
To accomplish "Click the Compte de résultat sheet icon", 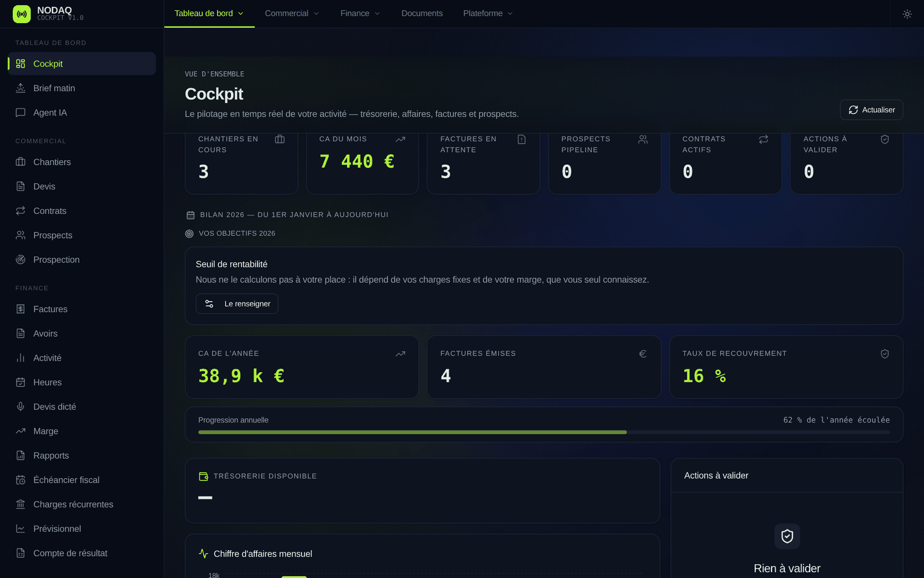I will tap(21, 553).
